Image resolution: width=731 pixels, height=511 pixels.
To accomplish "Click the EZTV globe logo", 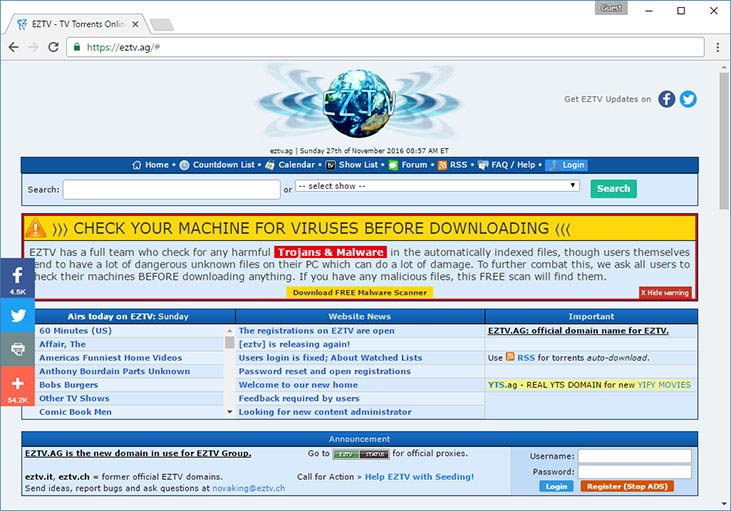I will 359,103.
